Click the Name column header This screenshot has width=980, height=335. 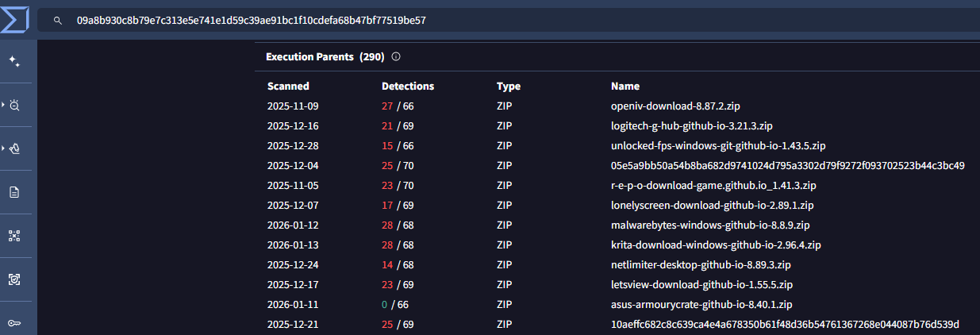click(x=625, y=87)
